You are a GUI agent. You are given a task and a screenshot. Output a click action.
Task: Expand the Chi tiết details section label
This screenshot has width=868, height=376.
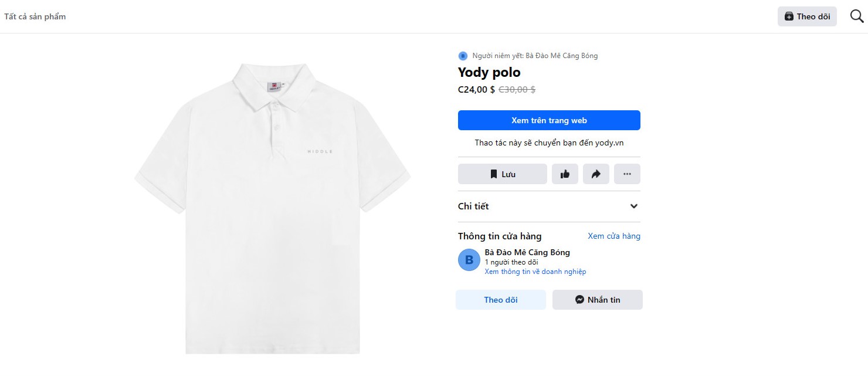coord(473,206)
